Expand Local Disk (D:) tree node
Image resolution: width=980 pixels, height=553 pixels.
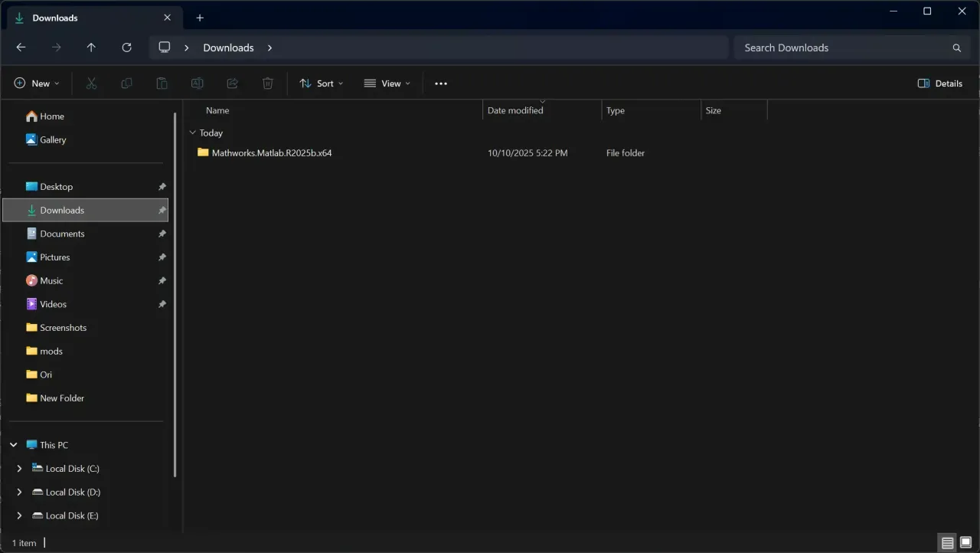(19, 492)
